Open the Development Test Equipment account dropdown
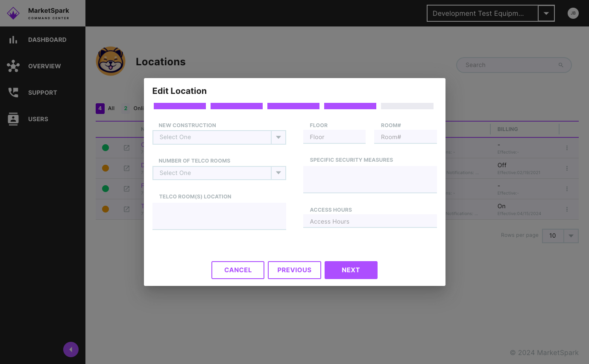Image resolution: width=589 pixels, height=364 pixels. [491, 13]
